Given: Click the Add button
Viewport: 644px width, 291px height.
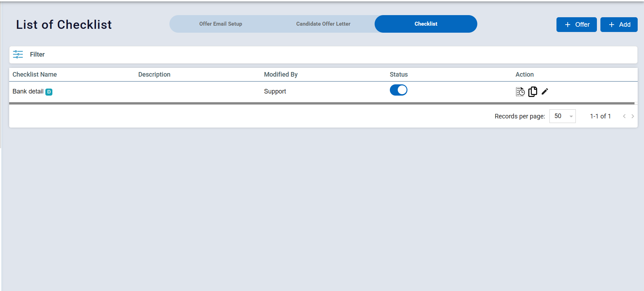Looking at the screenshot, I should point(619,25).
